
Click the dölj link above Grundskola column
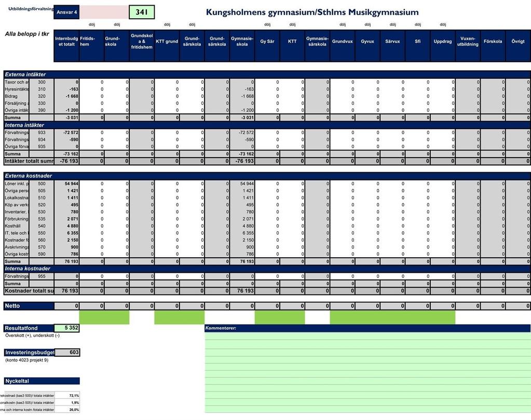click(117, 25)
